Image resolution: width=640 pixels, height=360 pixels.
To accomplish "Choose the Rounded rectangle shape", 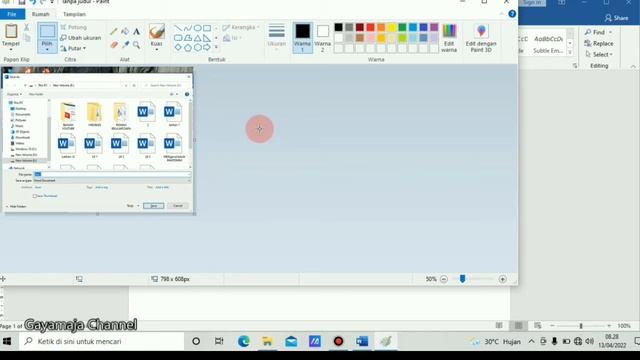I will pyautogui.click(x=178, y=38).
